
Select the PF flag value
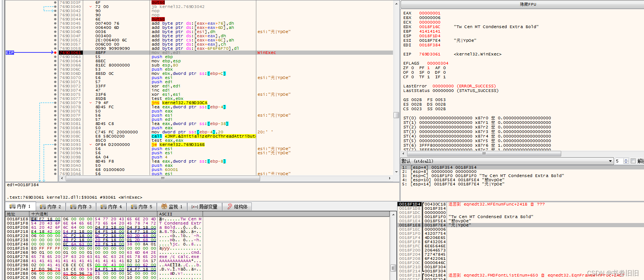(429, 68)
